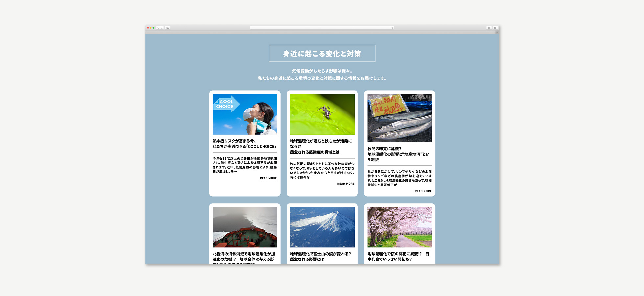Open the Mount Fuji aerial thumbnail
This screenshot has width=644, height=296.
pyautogui.click(x=322, y=227)
